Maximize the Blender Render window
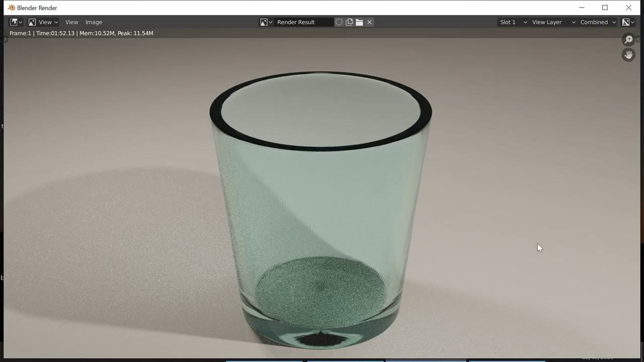644x362 pixels. (605, 8)
